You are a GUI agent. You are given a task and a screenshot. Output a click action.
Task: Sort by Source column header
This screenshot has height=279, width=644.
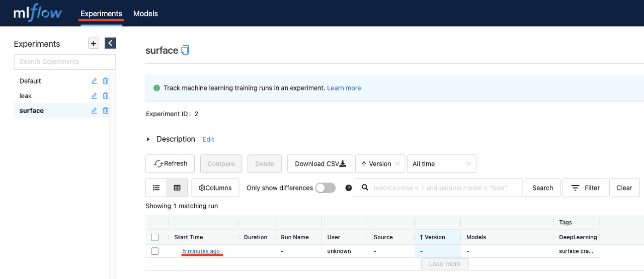383,237
